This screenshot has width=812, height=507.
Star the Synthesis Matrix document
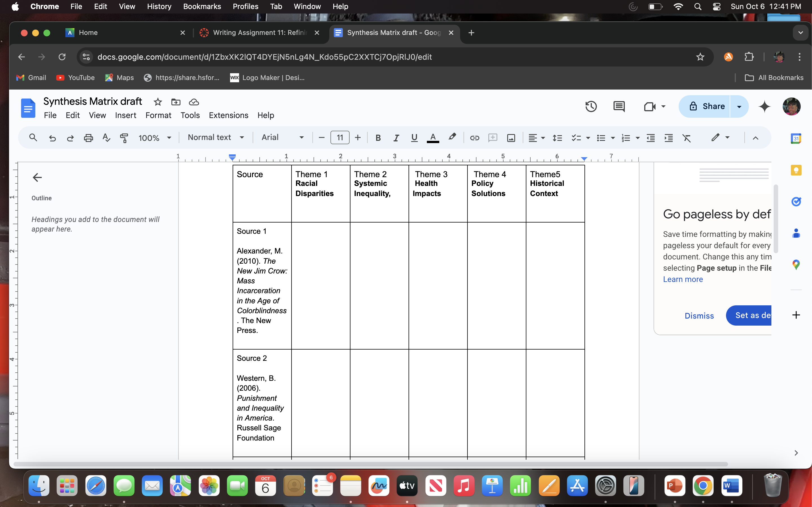pyautogui.click(x=157, y=102)
